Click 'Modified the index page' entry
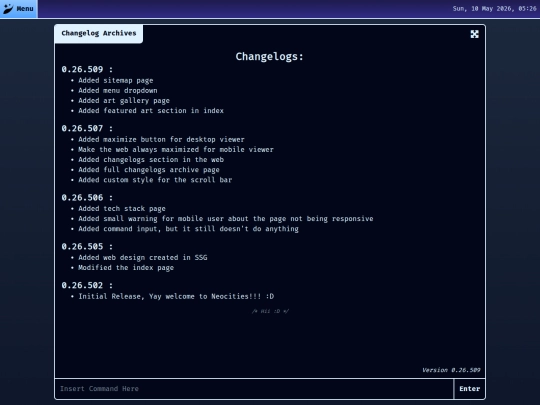This screenshot has width=540, height=405. click(x=126, y=268)
